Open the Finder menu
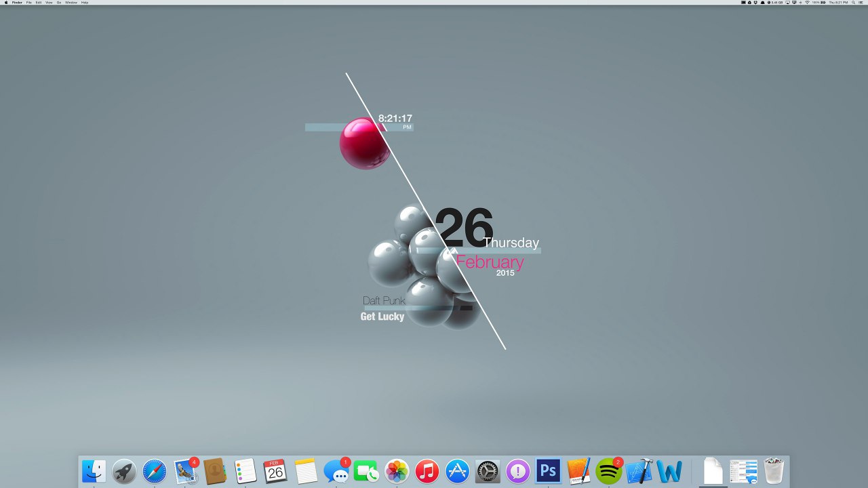 [17, 3]
